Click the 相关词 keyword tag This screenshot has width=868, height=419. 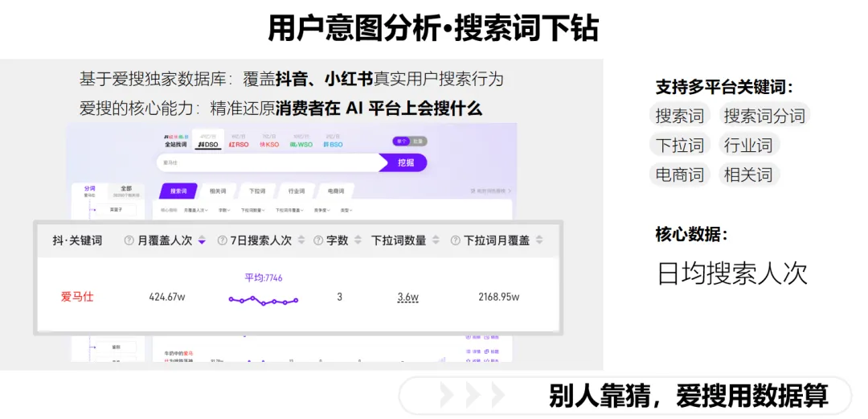pyautogui.click(x=748, y=175)
